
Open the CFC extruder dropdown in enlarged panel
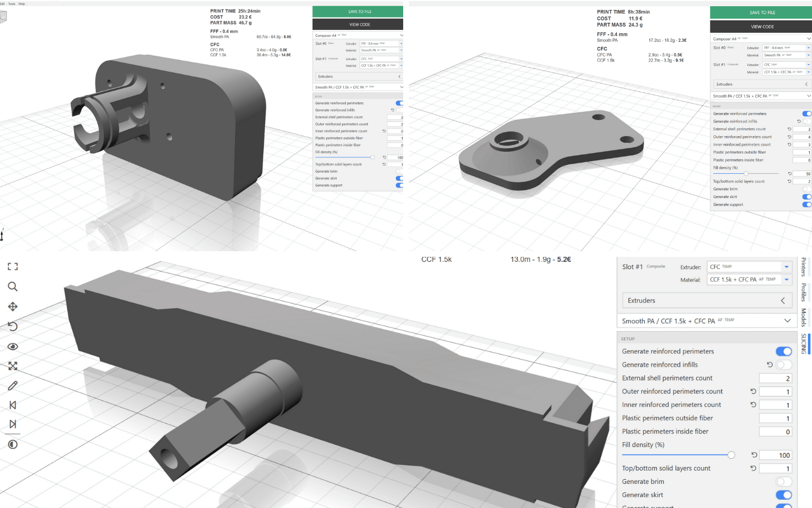750,266
